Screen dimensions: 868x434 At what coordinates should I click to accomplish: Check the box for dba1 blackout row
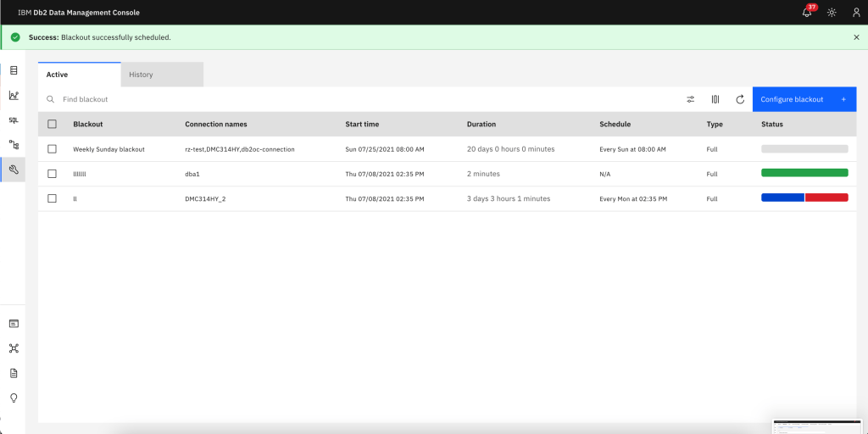(x=53, y=173)
